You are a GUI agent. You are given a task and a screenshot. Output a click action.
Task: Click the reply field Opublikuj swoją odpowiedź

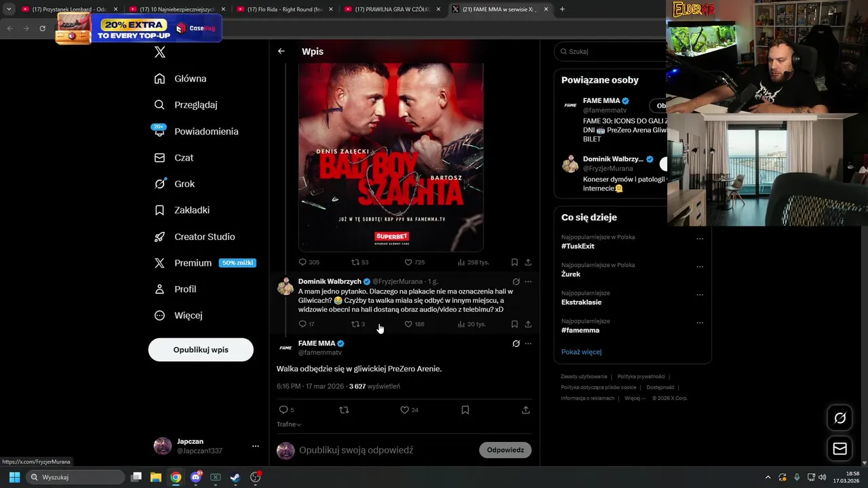(x=356, y=450)
